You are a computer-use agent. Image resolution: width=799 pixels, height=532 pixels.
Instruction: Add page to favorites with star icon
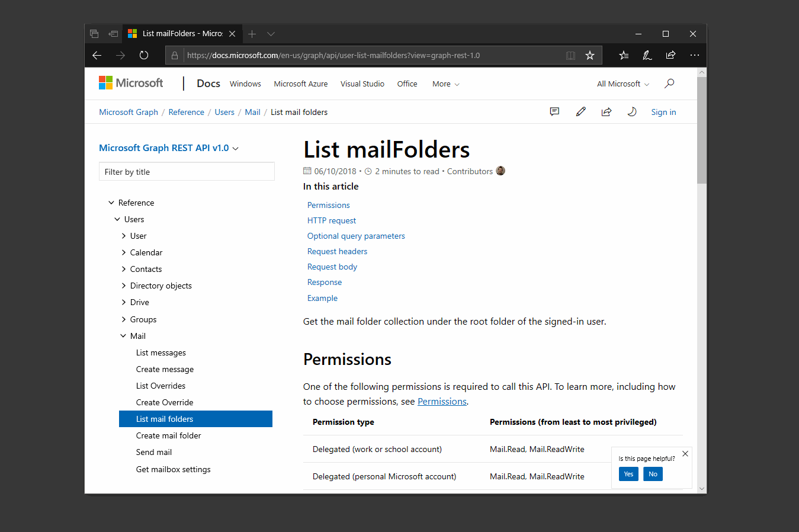[590, 55]
